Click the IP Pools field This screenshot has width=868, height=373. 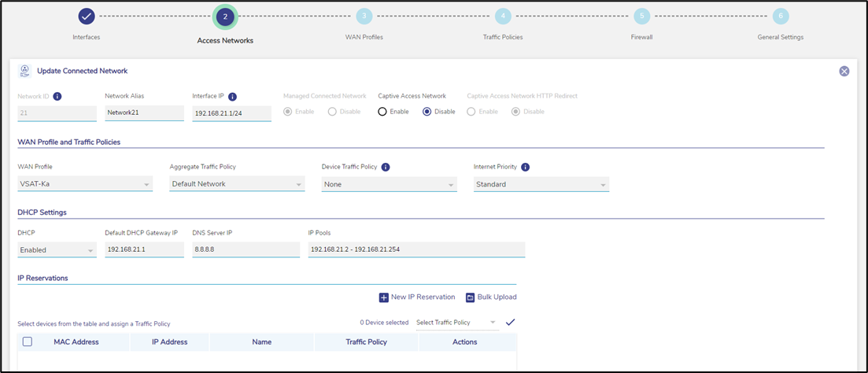416,249
